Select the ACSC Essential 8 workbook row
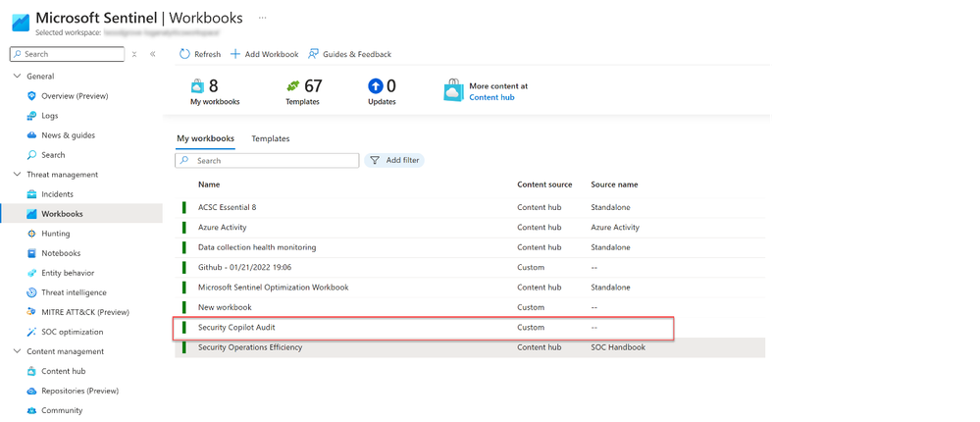980x422 pixels. click(x=470, y=207)
